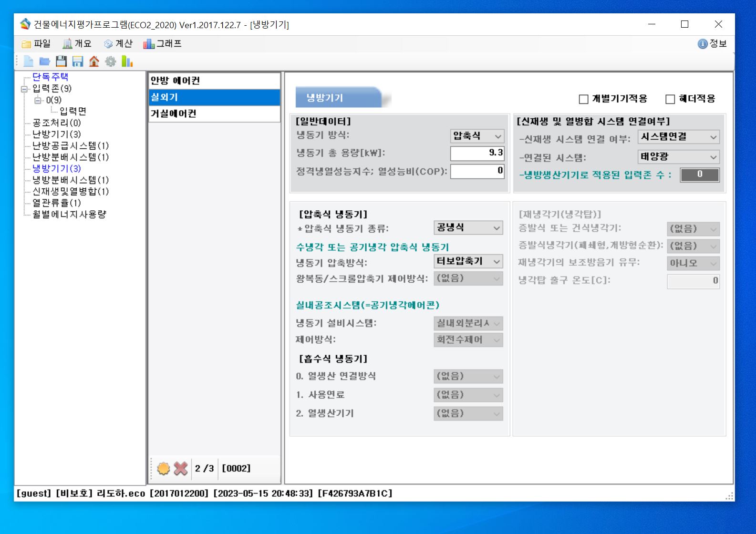
Task: Click the blue floppy disk save-as icon
Action: (x=77, y=61)
